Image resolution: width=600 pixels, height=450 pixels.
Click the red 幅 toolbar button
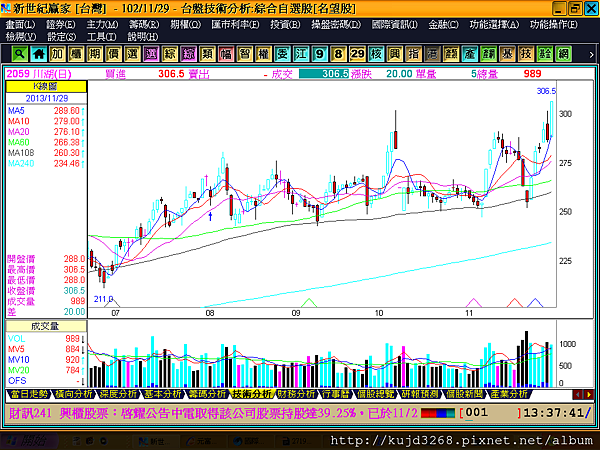tap(226, 54)
